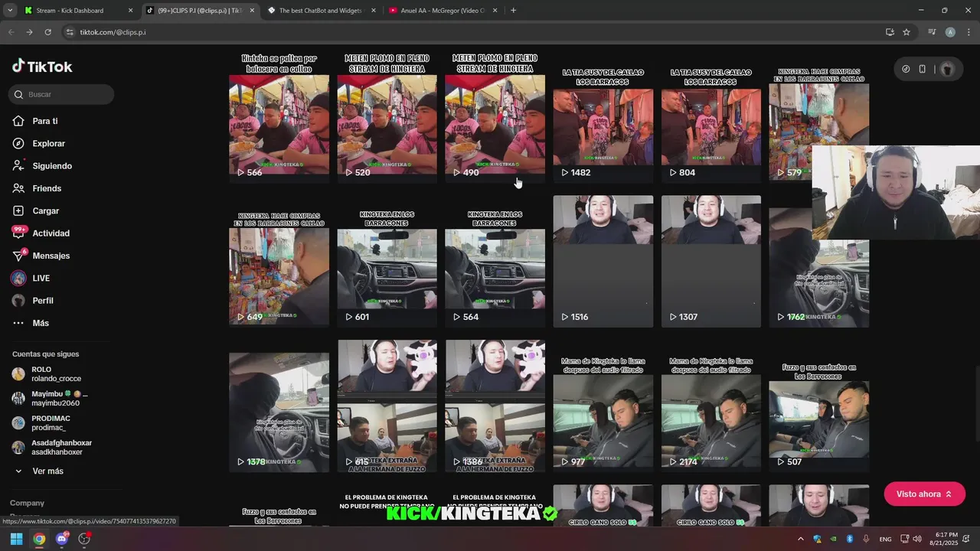Open Mama de Kingteka video with 977 views
Image resolution: width=980 pixels, height=551 pixels.
[x=603, y=406]
